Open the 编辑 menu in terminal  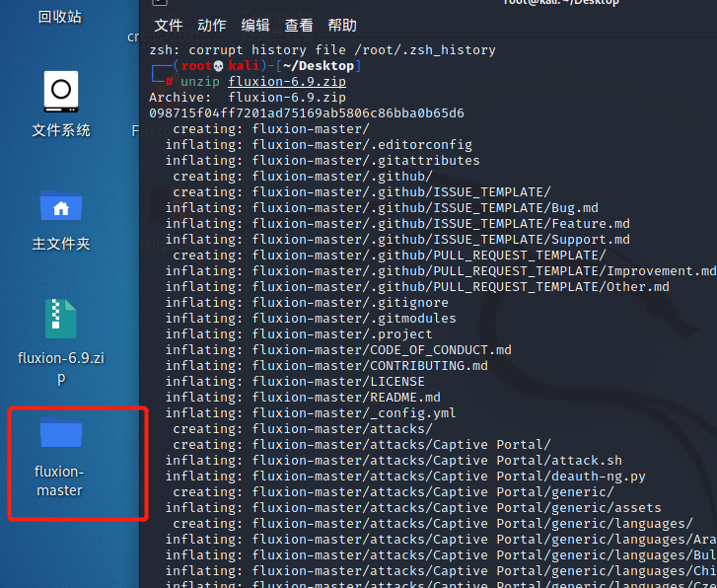tap(255, 26)
